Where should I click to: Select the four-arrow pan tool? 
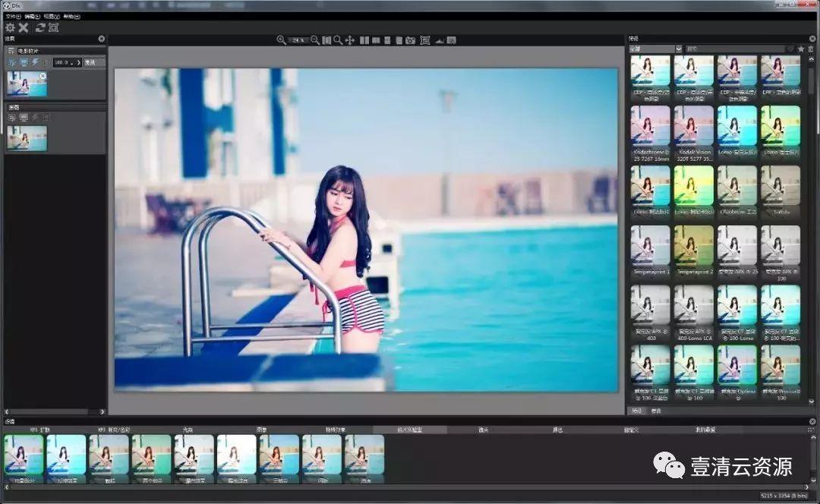coord(350,40)
